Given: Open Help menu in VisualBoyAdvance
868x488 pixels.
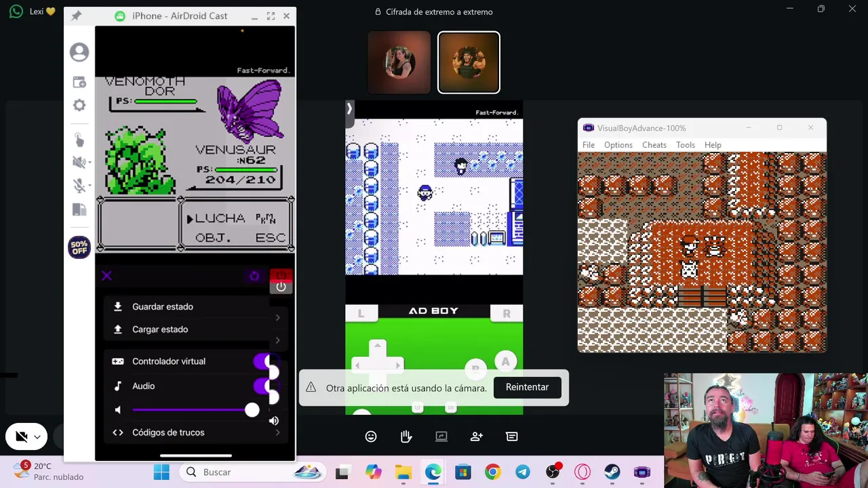Looking at the screenshot, I should point(713,145).
